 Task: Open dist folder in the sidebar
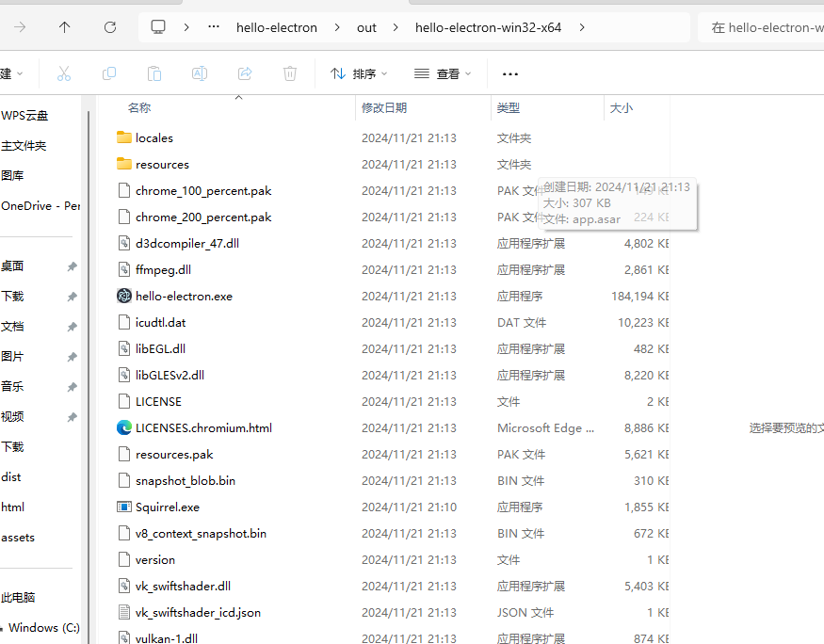coord(11,477)
